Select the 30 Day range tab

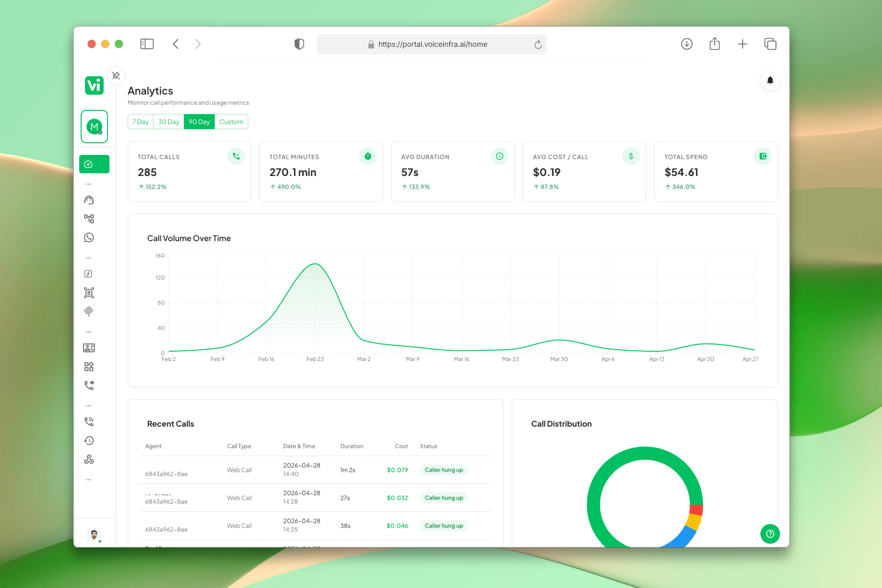[169, 122]
